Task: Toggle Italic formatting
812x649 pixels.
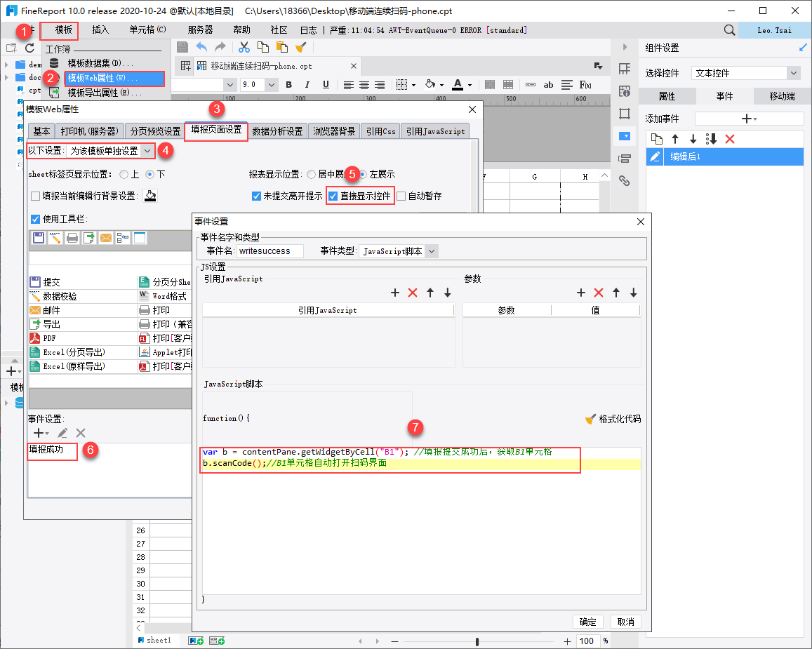Action: tap(307, 84)
